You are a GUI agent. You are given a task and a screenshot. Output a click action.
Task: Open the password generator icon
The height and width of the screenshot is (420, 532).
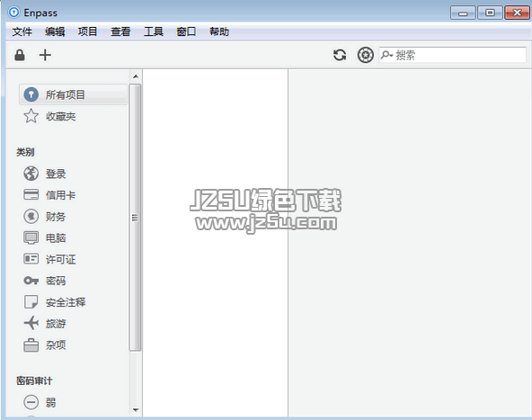tap(366, 55)
